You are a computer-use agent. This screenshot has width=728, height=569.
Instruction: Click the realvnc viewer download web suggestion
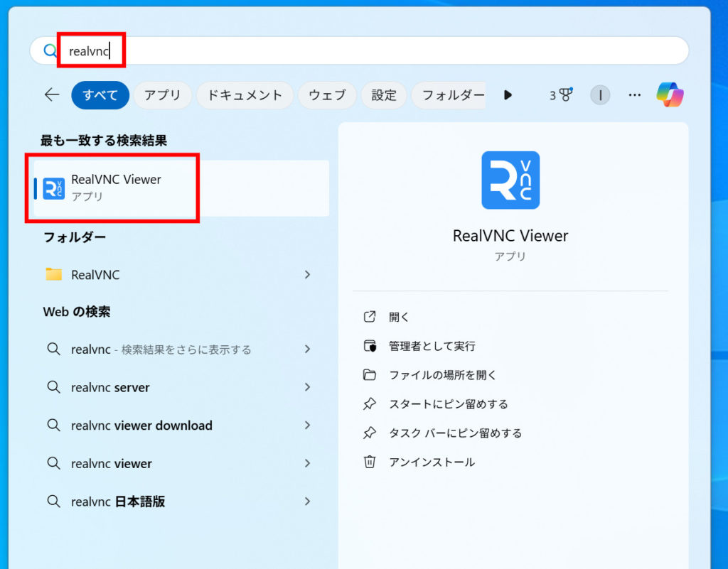[141, 426]
